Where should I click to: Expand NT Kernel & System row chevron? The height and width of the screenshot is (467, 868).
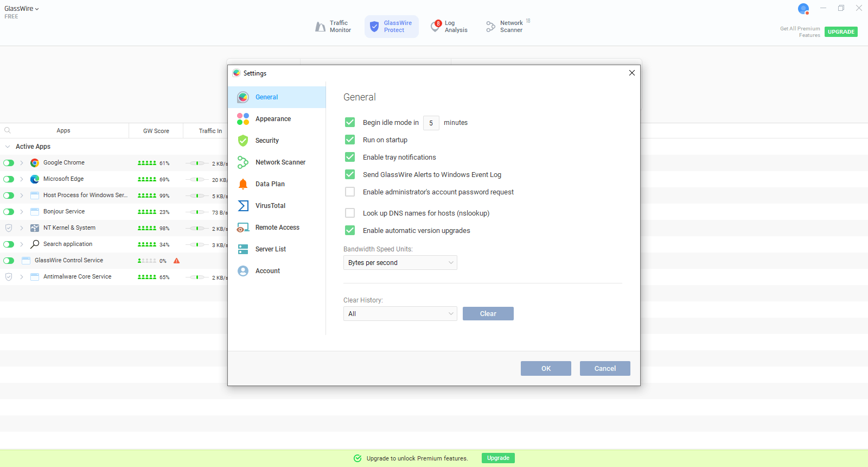pos(22,228)
